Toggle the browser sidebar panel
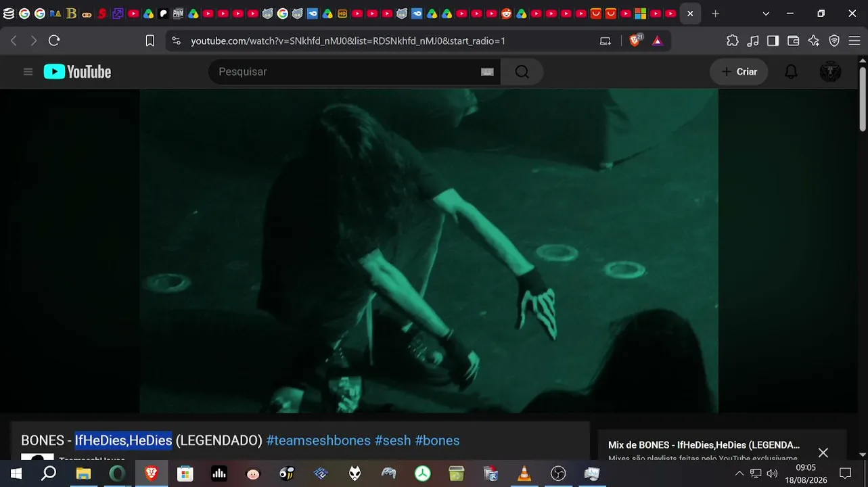Image resolution: width=868 pixels, height=487 pixels. tap(773, 41)
